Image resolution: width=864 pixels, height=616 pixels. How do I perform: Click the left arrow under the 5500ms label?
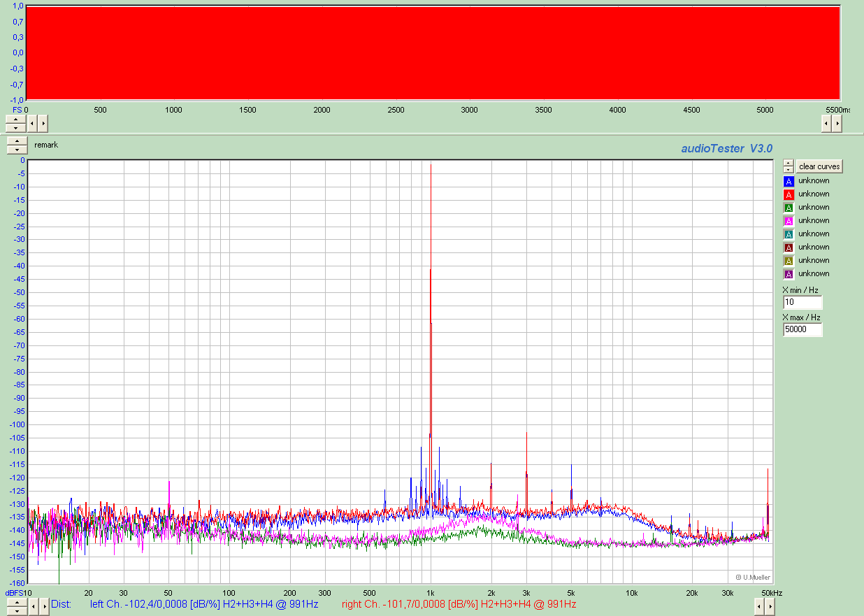826,124
